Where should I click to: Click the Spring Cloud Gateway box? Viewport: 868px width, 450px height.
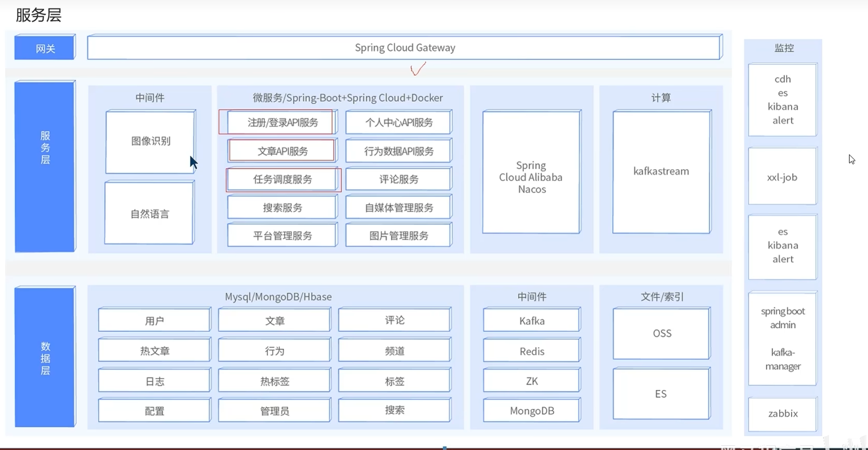404,48
